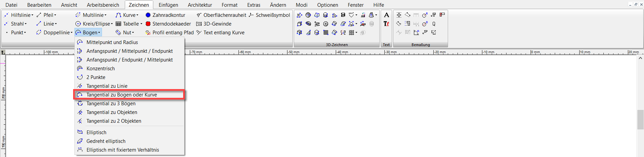Switch to the Einfügen tab
The height and width of the screenshot is (157, 644).
tap(168, 5)
